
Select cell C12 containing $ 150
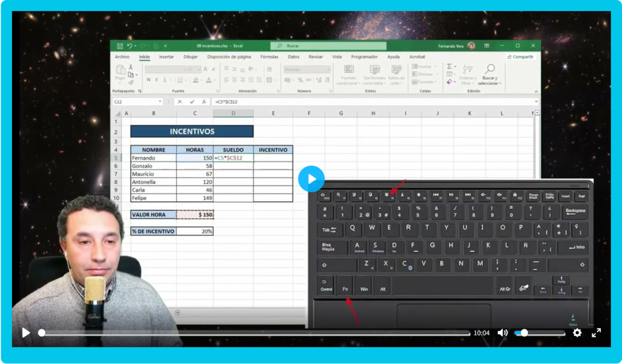click(195, 215)
